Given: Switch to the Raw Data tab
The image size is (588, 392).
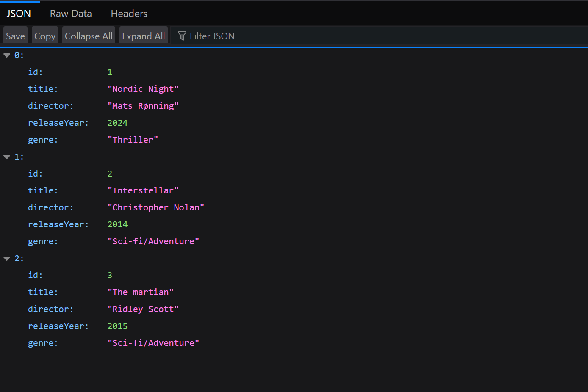Looking at the screenshot, I should click(x=70, y=13).
